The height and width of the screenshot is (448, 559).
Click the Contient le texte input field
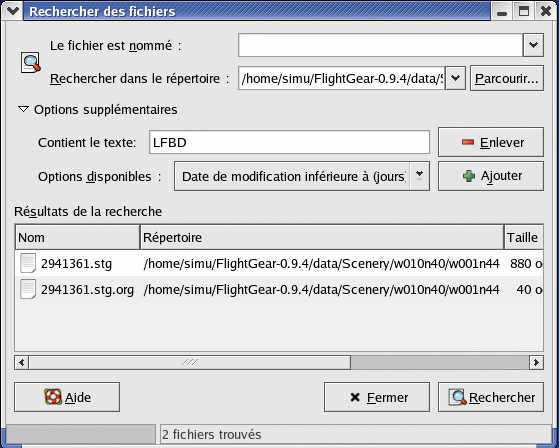pos(289,142)
